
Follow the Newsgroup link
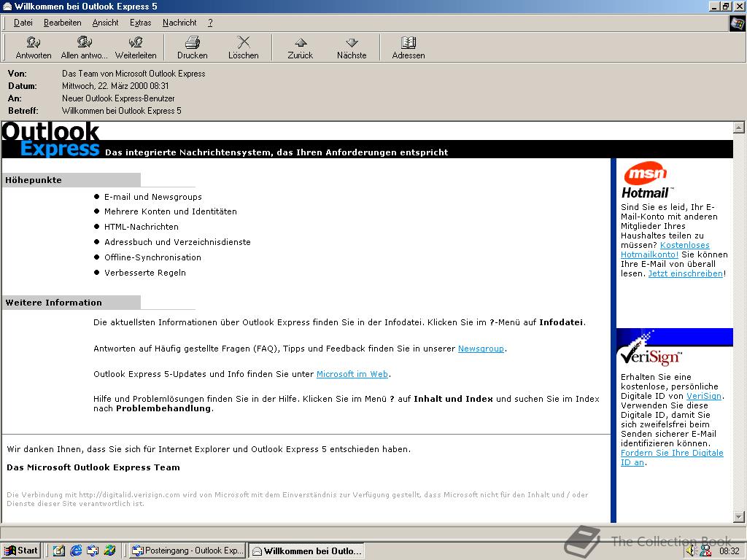pyautogui.click(x=481, y=349)
